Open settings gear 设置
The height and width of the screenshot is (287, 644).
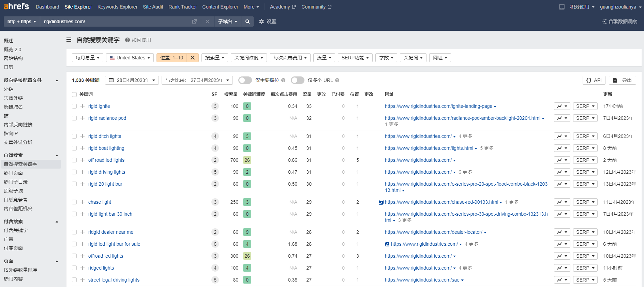point(268,21)
